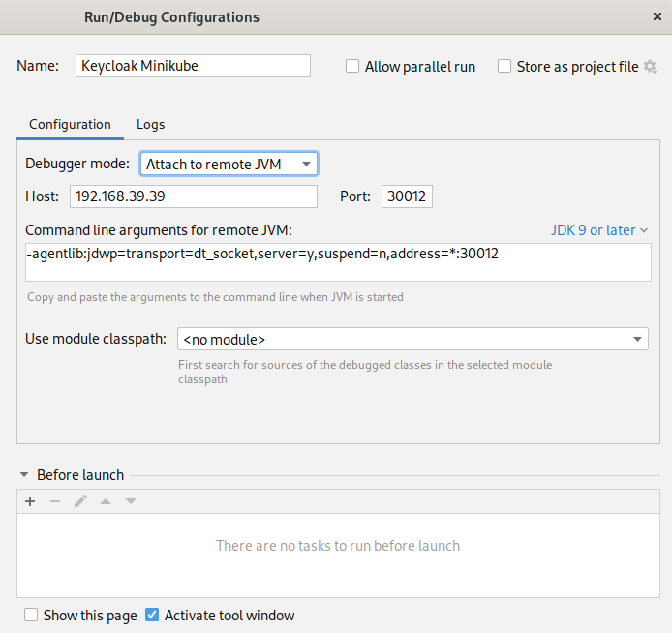The image size is (672, 633).
Task: Switch to the Logs tab
Action: [x=150, y=124]
